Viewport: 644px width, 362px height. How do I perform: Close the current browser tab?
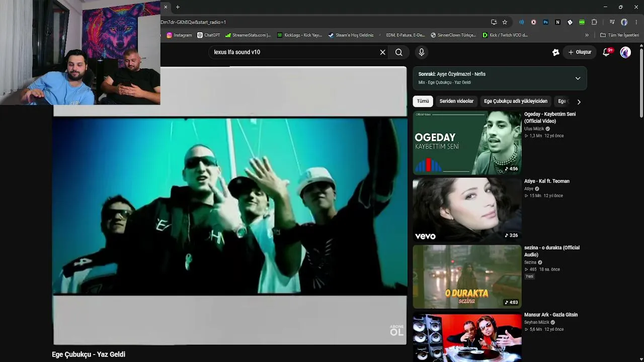click(166, 7)
